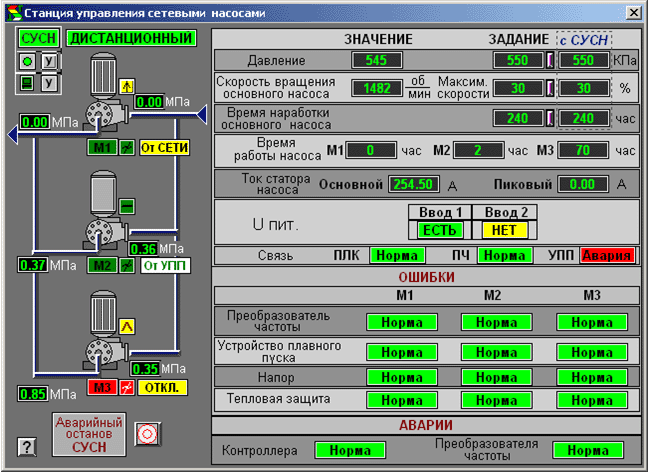
Task: Click the ПЛК Норма connection status
Action: (x=397, y=256)
